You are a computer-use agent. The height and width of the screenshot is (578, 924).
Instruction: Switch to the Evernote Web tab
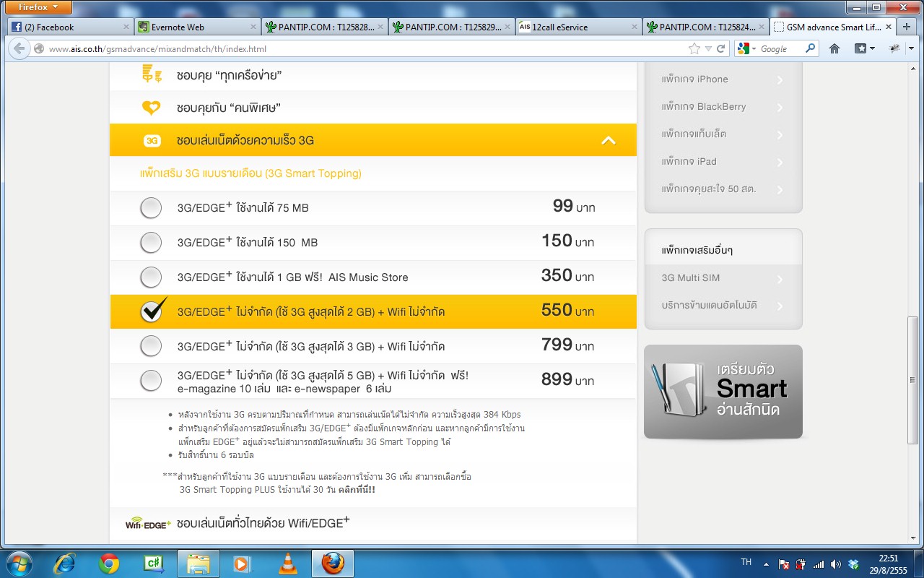point(196,27)
